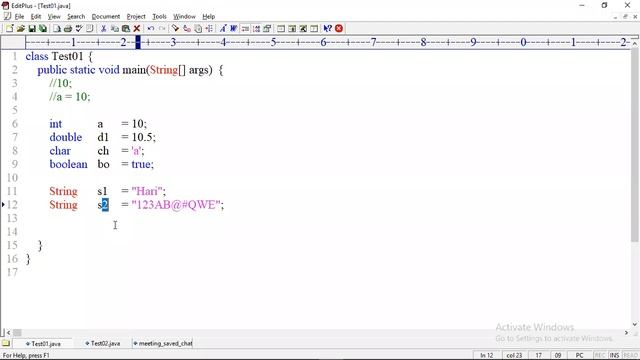Toggle REC indicator in the status bar
Viewport: 640px width, 360px height.
(x=600, y=356)
